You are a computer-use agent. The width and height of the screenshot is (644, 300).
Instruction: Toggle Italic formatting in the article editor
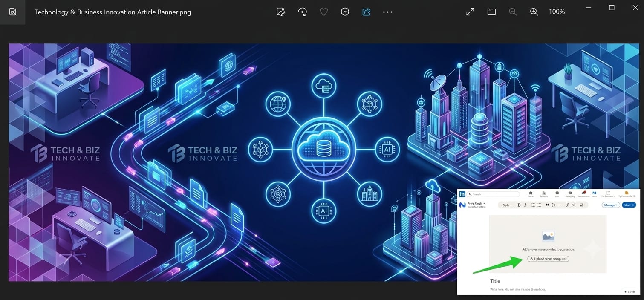click(x=525, y=205)
